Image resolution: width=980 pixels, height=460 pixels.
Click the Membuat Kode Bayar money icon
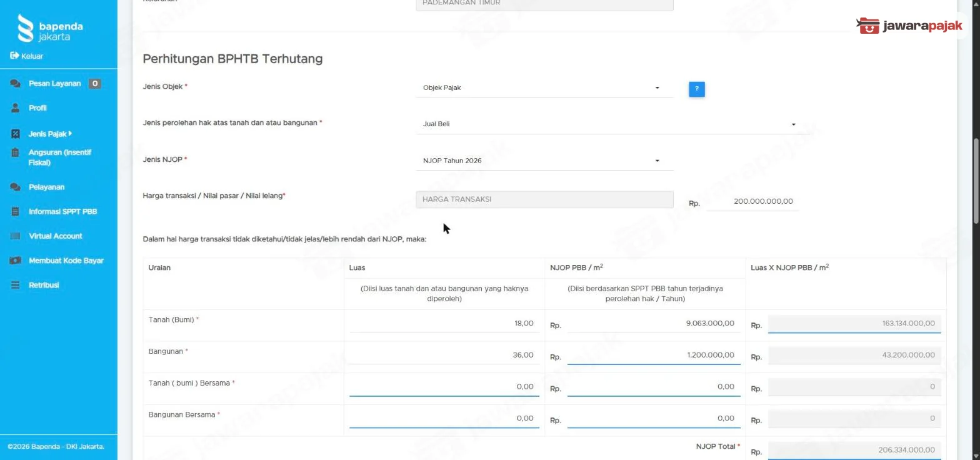[16, 261]
